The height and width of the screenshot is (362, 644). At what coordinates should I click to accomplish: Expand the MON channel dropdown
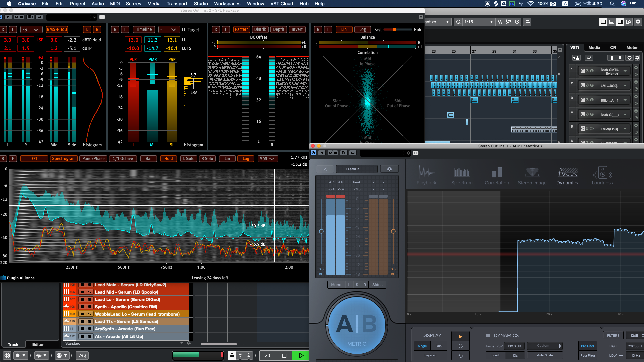tap(267, 159)
